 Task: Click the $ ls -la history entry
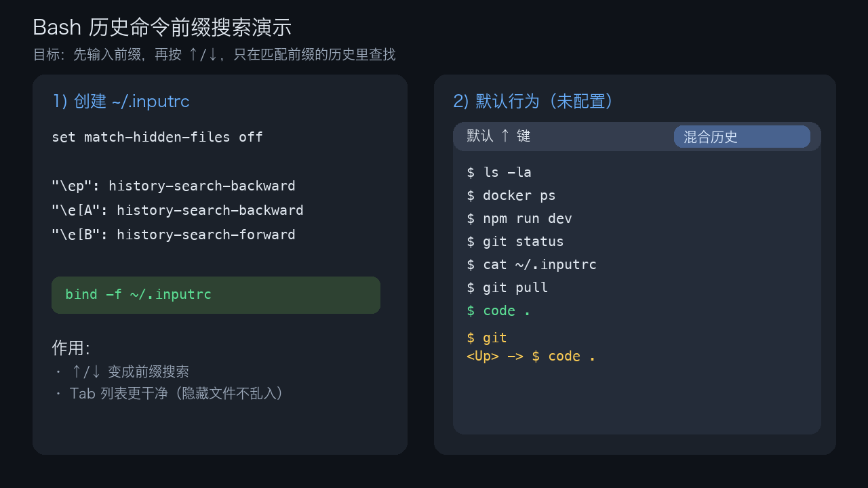pyautogui.click(x=499, y=172)
